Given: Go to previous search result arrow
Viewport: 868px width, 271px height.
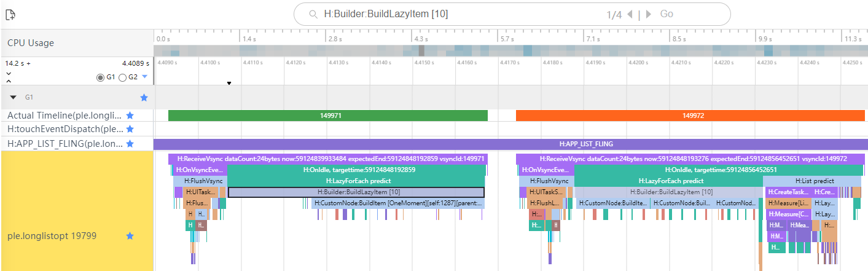Looking at the screenshot, I should [x=630, y=14].
